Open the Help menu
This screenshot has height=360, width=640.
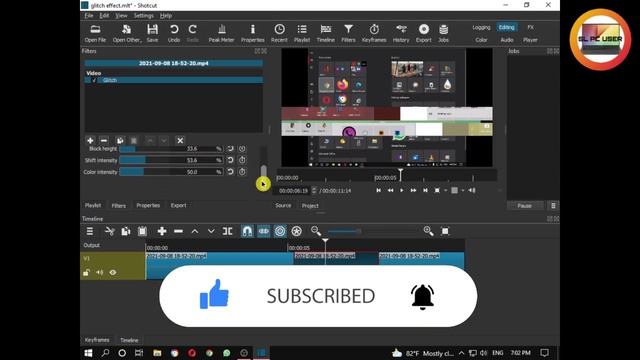click(166, 16)
